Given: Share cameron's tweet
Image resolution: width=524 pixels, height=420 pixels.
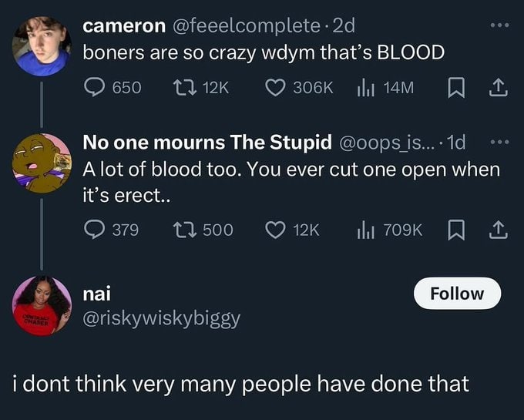Looking at the screenshot, I should point(499,87).
